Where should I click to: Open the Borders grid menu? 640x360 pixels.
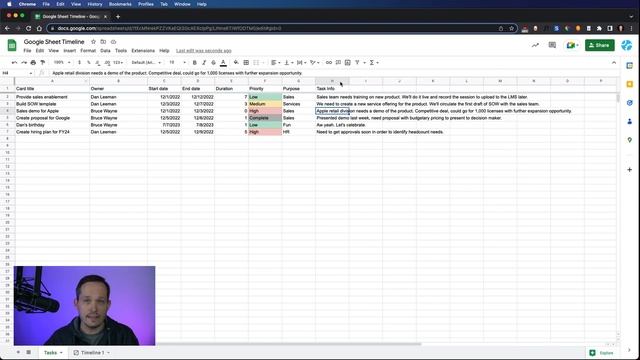246,62
